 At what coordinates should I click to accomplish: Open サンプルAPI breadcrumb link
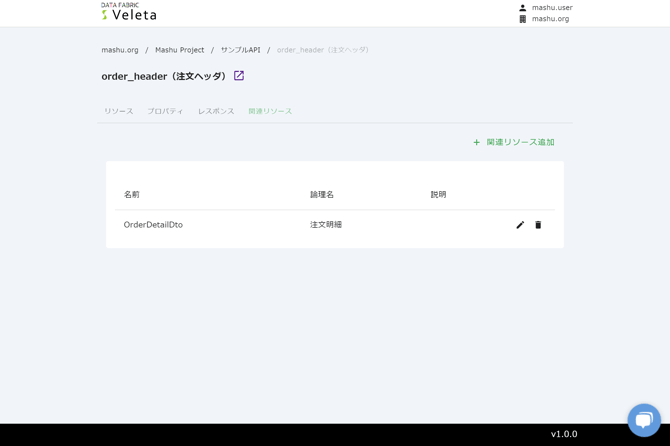[x=240, y=50]
